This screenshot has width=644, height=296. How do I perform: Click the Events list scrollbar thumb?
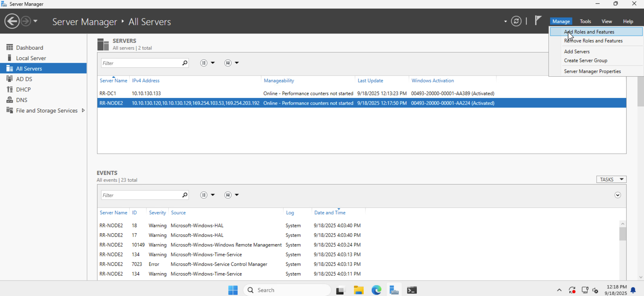[623, 234]
